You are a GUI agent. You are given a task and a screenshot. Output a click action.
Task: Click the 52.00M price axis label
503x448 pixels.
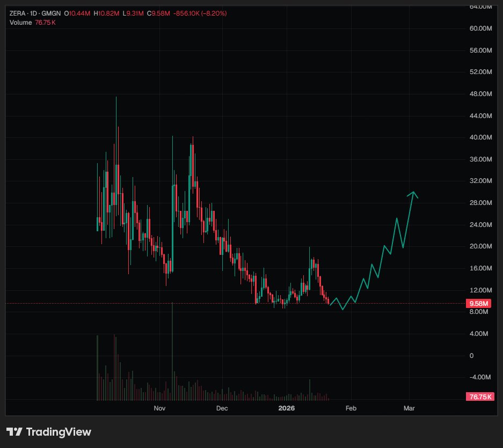(480, 72)
